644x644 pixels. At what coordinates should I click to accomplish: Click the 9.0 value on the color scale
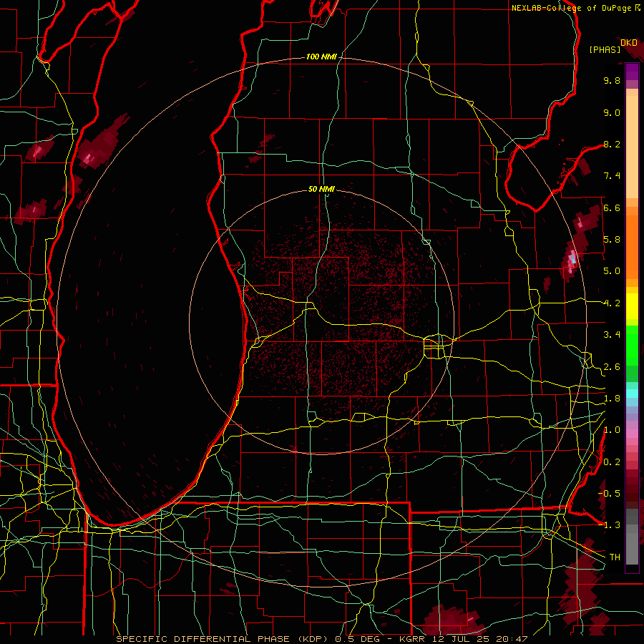coord(612,112)
